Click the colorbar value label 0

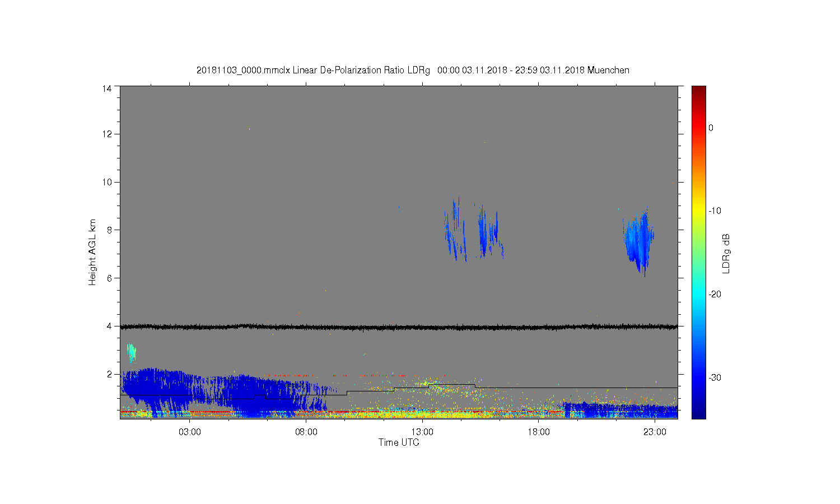(711, 128)
